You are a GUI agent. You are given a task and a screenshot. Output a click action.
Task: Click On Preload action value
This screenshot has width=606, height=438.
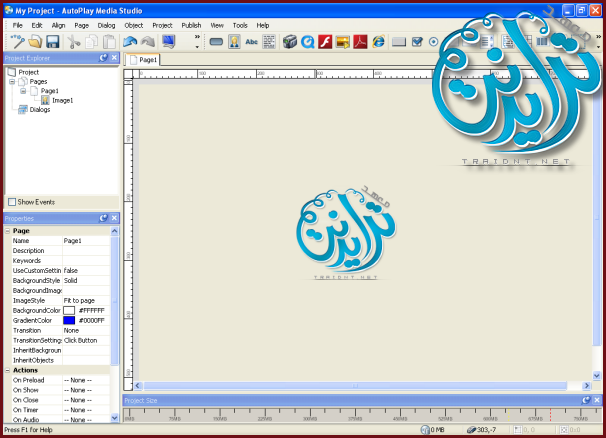point(86,380)
